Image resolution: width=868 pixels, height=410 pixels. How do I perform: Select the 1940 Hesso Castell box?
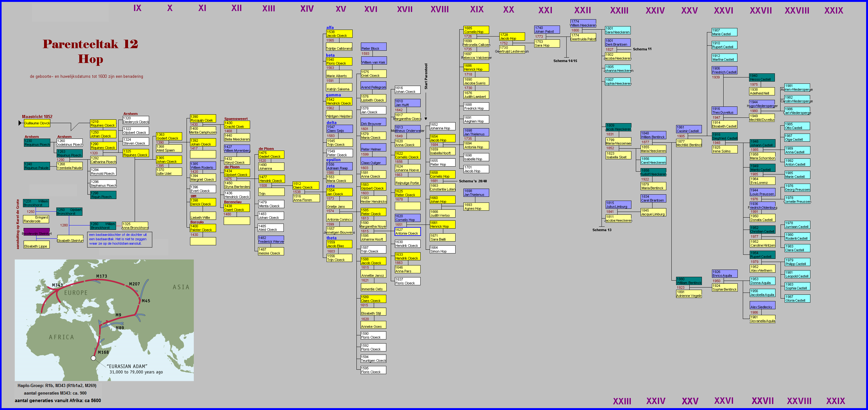[762, 77]
